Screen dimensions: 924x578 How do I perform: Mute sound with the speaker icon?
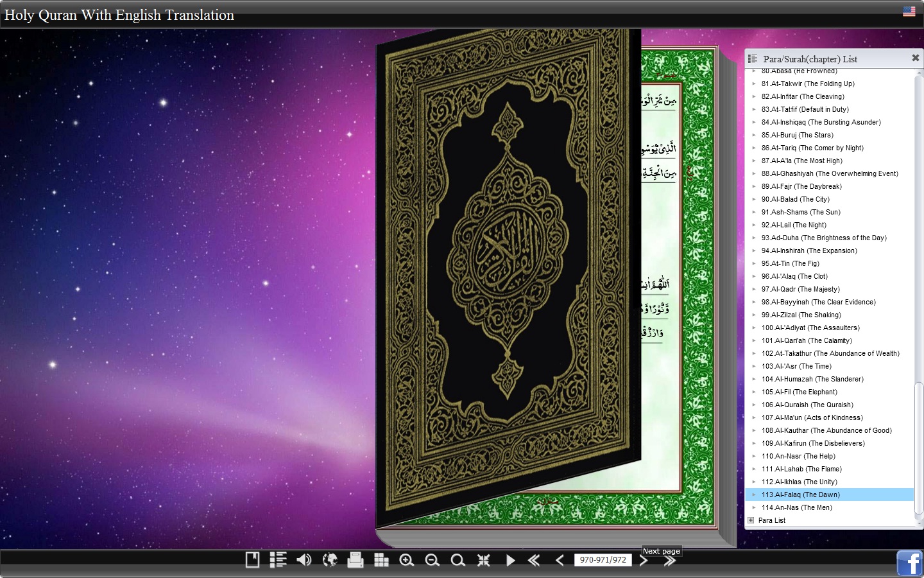coord(304,560)
